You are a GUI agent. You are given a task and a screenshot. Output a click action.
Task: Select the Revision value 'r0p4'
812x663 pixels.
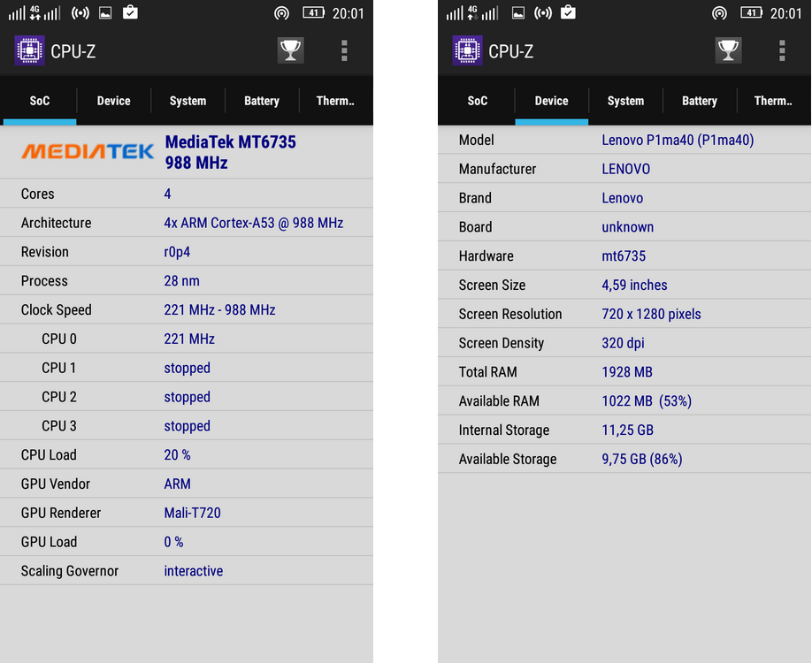[x=177, y=252]
